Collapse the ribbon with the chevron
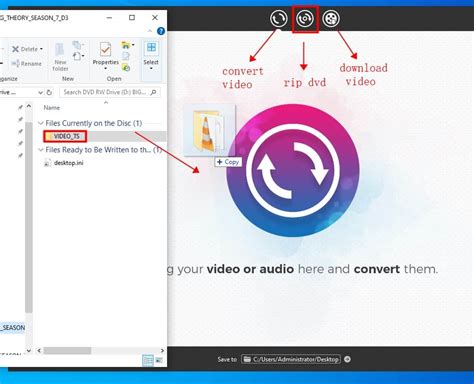Viewport: 474px width, 384px height. pyautogui.click(x=150, y=31)
